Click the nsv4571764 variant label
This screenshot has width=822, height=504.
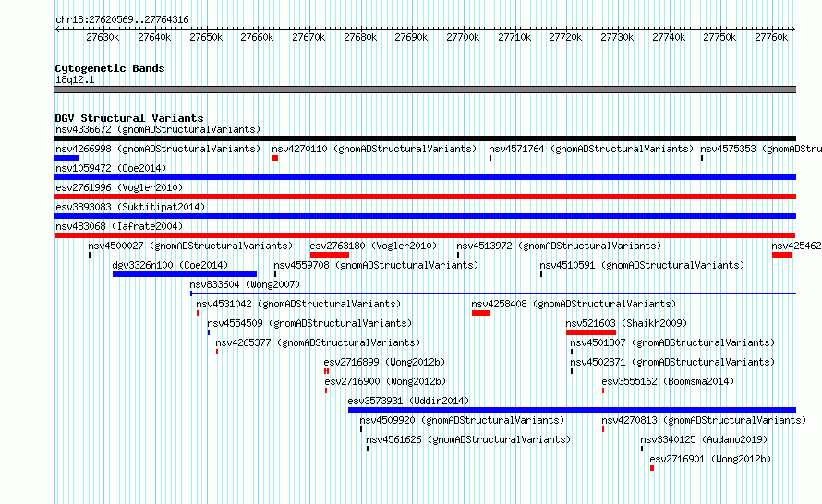click(591, 149)
